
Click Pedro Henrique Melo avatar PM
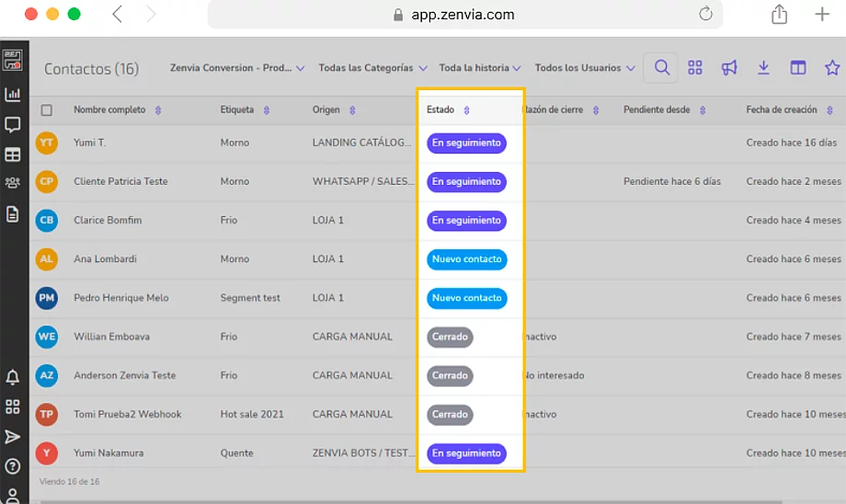47,298
